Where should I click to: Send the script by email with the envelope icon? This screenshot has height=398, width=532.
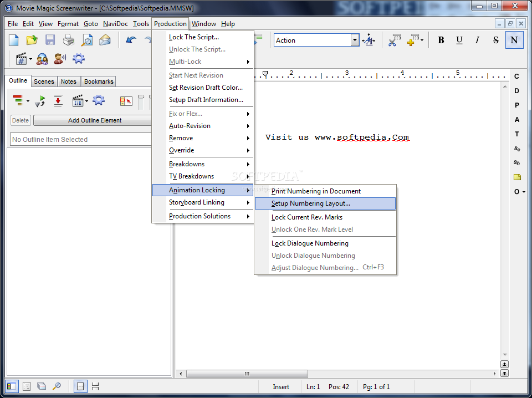(105, 40)
